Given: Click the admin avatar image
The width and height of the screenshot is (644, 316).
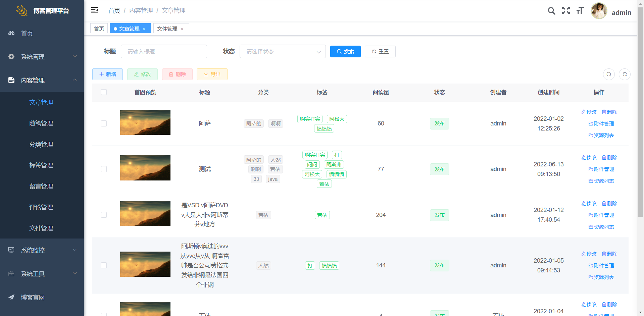Looking at the screenshot, I should (x=599, y=11).
